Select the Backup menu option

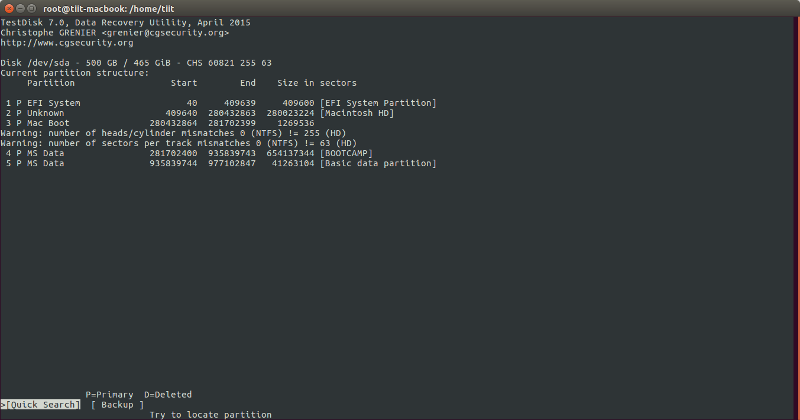117,404
